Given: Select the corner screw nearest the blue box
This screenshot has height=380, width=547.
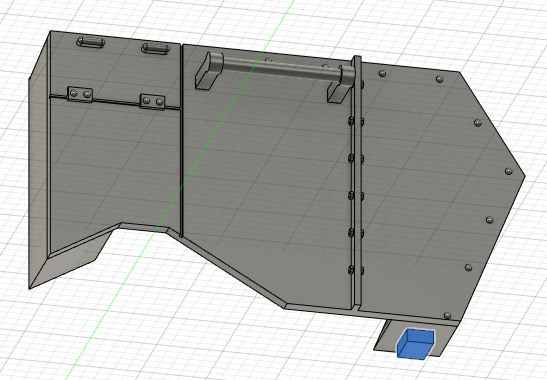Looking at the screenshot, I should point(448,315).
